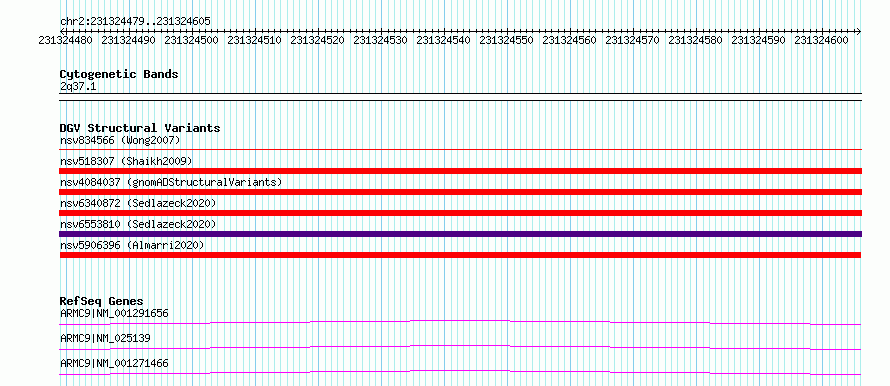The height and width of the screenshot is (386, 890).
Task: Click transcript label ARMC9|NM_001271466
Action: tap(114, 364)
